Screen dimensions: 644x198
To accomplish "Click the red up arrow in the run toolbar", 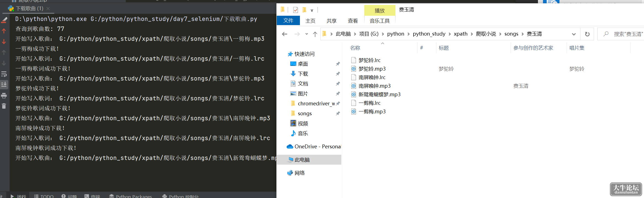I will [x=4, y=31].
